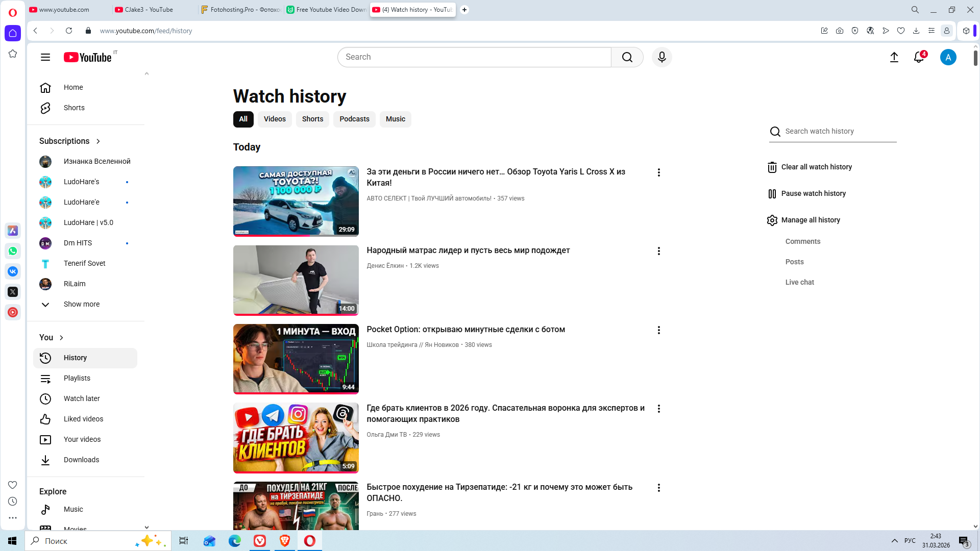Click the Clear all watch history trash icon
This screenshot has width=980, height=551.
click(772, 167)
